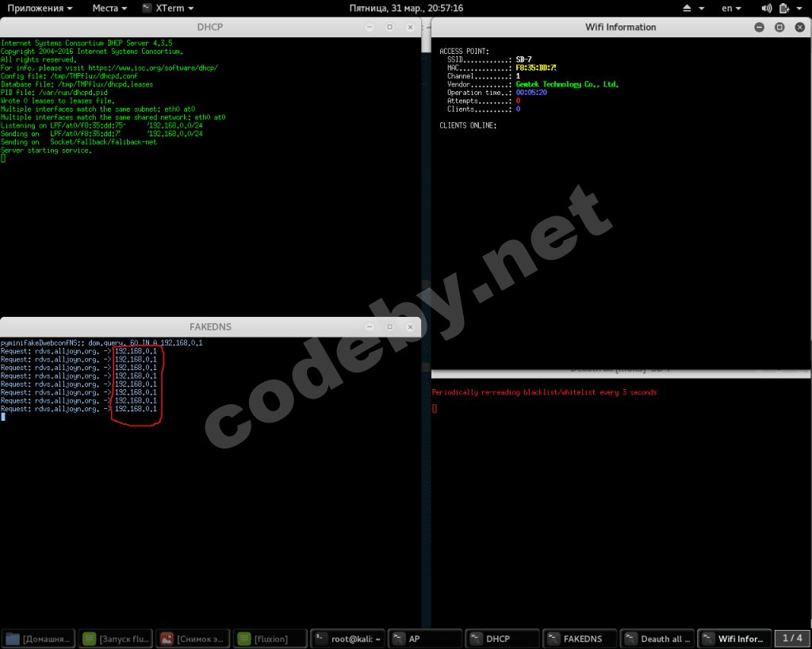Click the terminal icon of DHCP taskbar item
812x649 pixels.
pos(476,639)
